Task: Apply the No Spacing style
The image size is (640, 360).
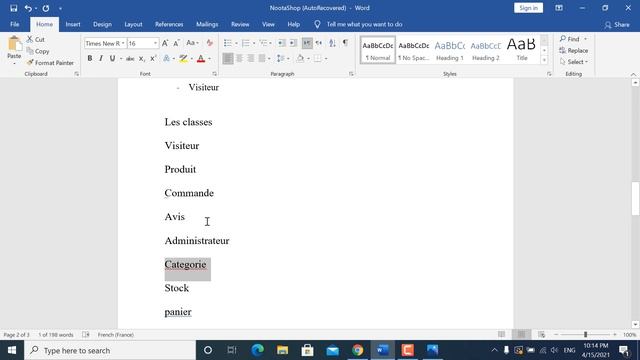Action: [414, 50]
